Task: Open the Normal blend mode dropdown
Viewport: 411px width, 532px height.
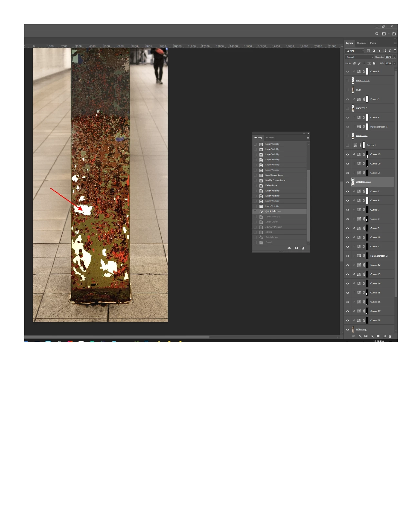Action: pyautogui.click(x=359, y=57)
